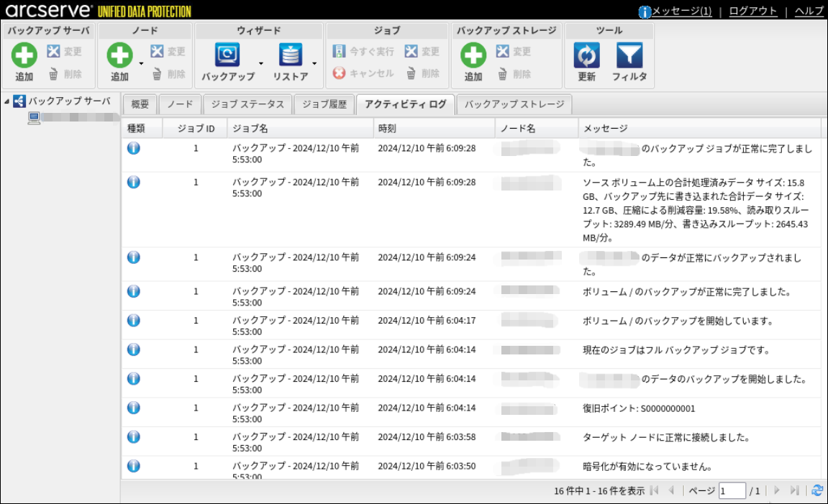Click the pagination refresh icon at bottom right
828x504 pixels.
point(817,490)
